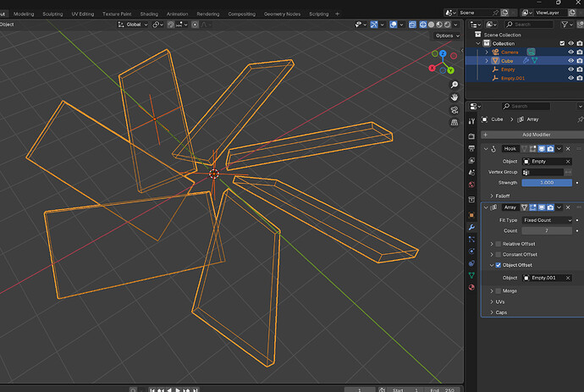Image resolution: width=584 pixels, height=392 pixels.
Task: Remove the Hook modifier with its X
Action: click(x=568, y=149)
